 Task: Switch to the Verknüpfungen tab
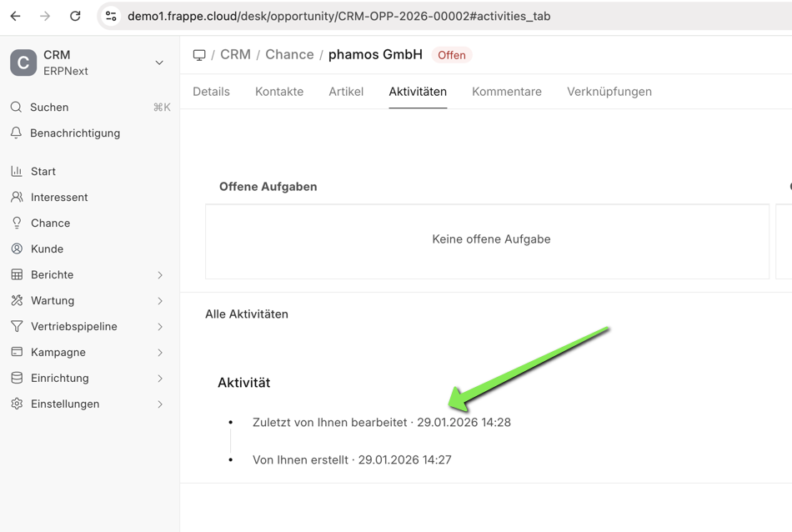(609, 92)
